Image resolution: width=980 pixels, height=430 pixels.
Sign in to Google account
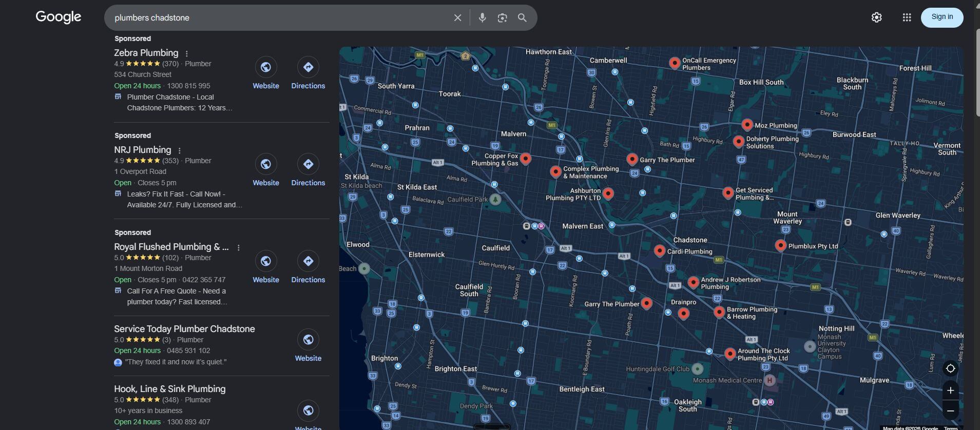[x=941, y=17]
